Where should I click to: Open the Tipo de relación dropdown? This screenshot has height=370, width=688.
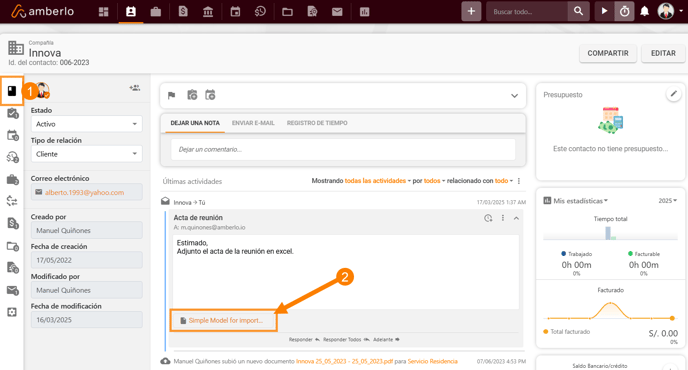coord(86,154)
